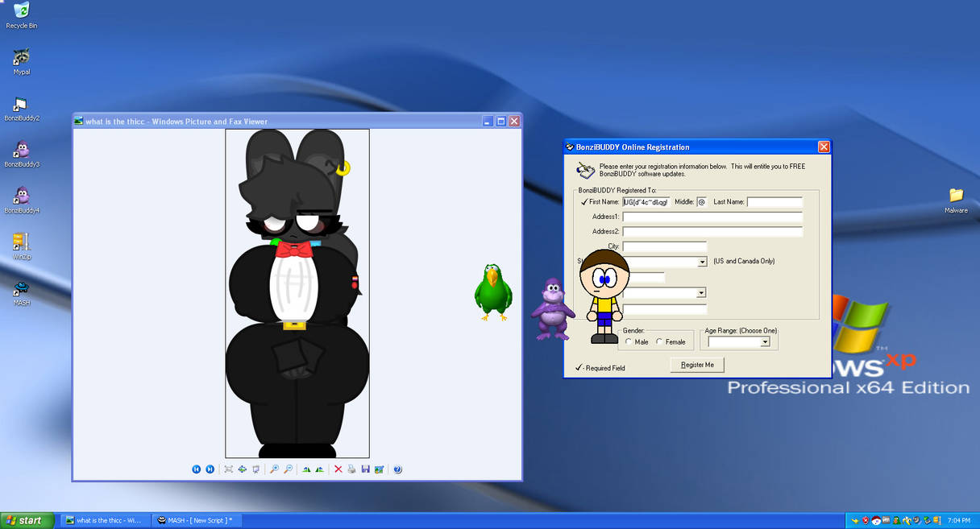Rotate image counterclockwise in Picture Viewer
980x529 pixels.
pyautogui.click(x=320, y=469)
